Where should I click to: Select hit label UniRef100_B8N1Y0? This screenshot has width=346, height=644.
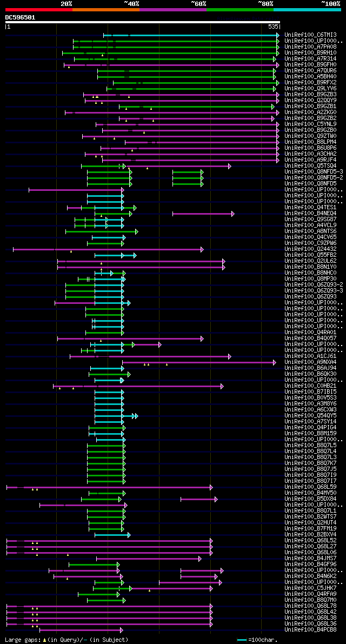(310, 267)
